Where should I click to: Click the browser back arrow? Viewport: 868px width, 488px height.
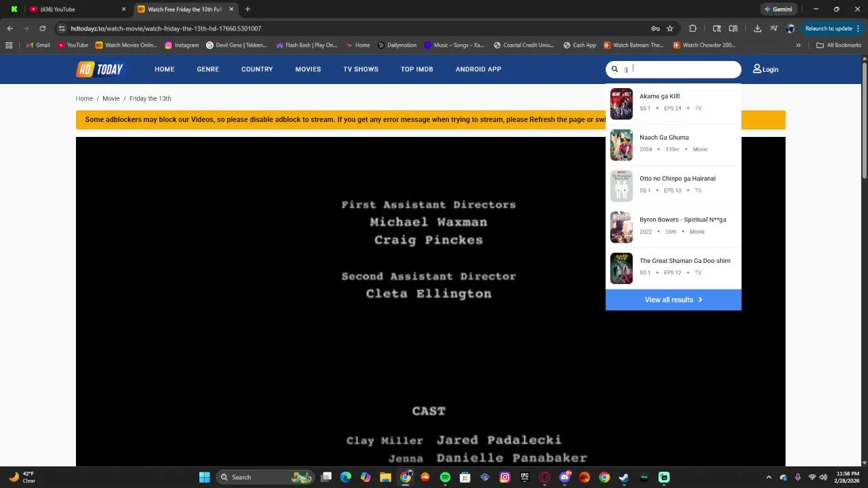[x=10, y=28]
